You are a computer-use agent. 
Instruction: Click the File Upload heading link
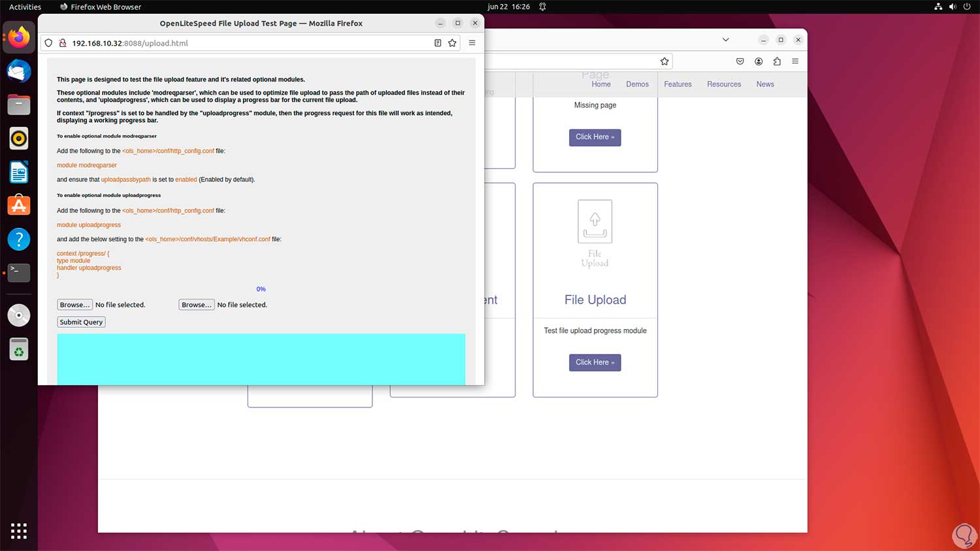(595, 300)
